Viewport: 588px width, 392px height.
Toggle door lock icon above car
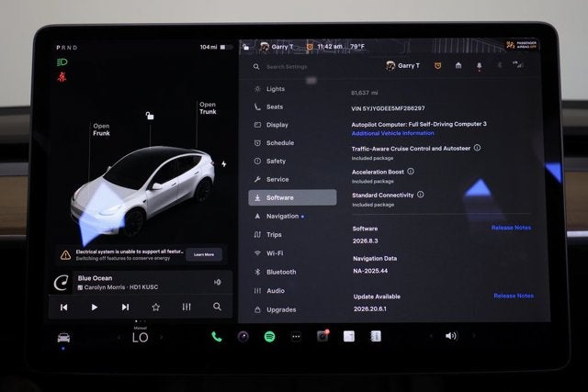click(x=150, y=116)
